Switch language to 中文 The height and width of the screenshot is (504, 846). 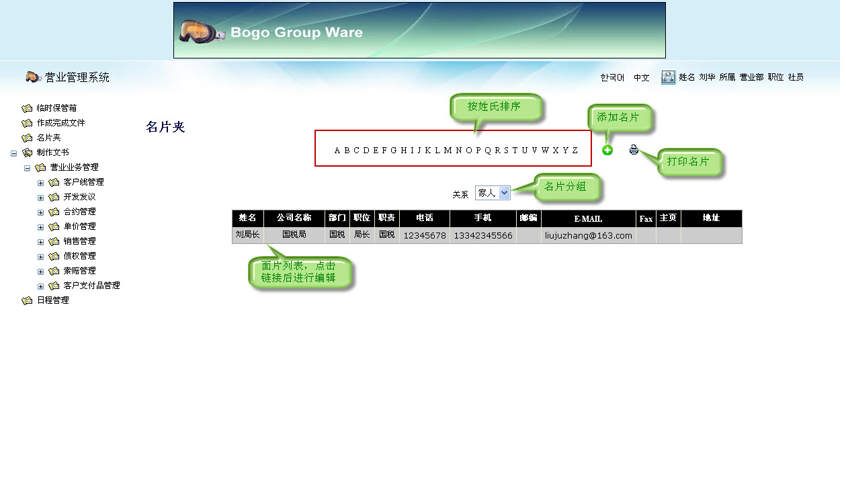(641, 77)
